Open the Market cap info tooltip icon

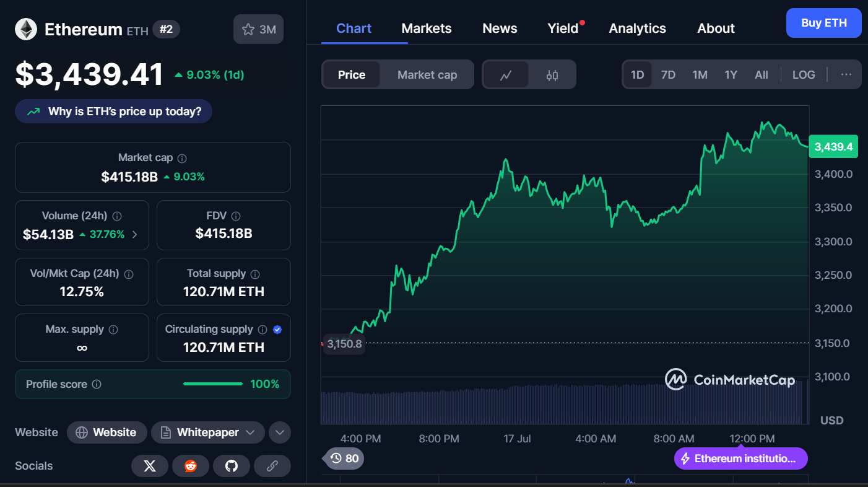point(182,158)
